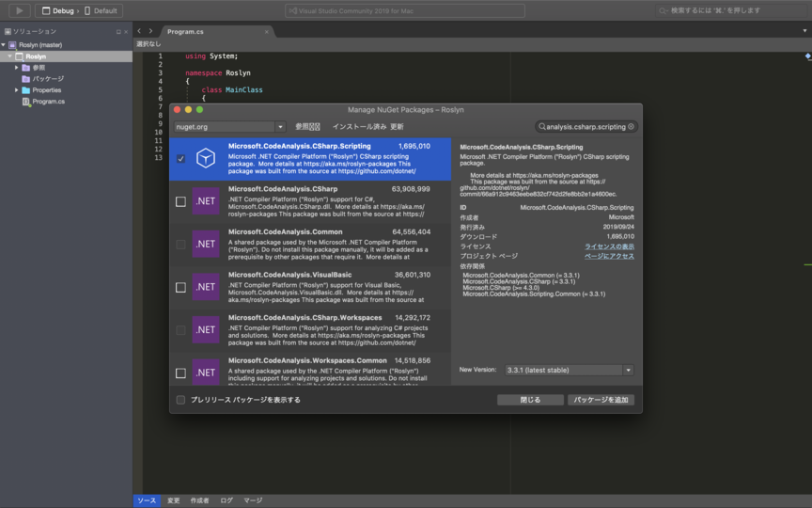This screenshot has height=508, width=812.
Task: Select the Microsoft.CodeAnalysis.Common package title
Action: 286,231
